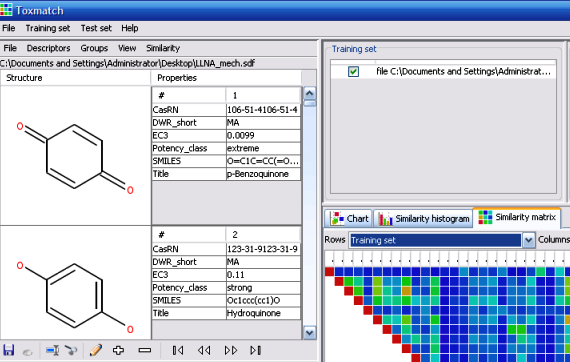Click the Title value p-Benzoquinone
The height and width of the screenshot is (362, 570).
[x=263, y=174]
